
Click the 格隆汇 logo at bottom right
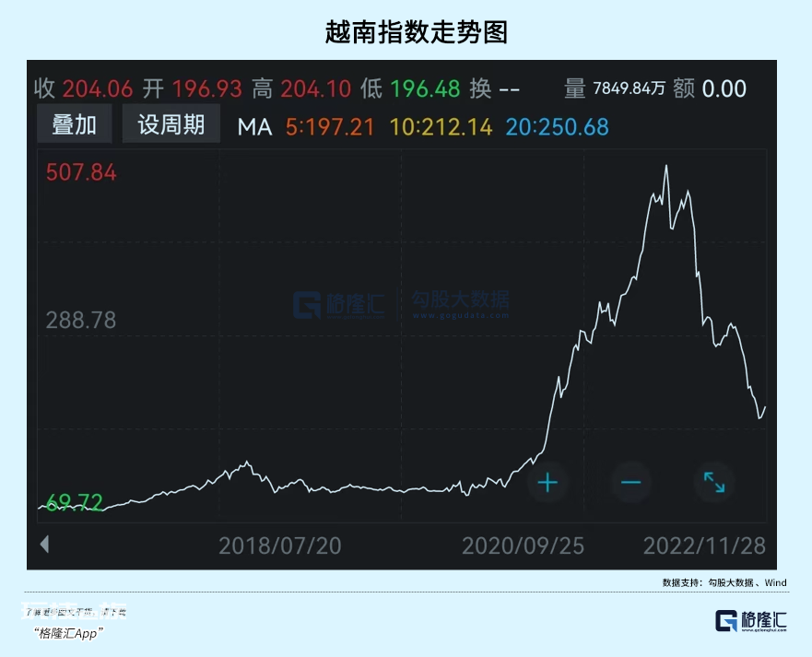point(751,620)
